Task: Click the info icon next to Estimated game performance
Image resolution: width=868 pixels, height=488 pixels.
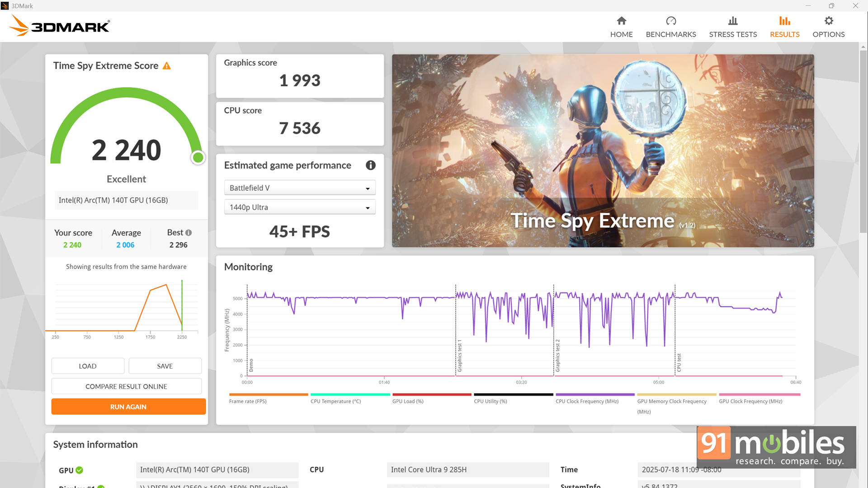Action: 371,165
